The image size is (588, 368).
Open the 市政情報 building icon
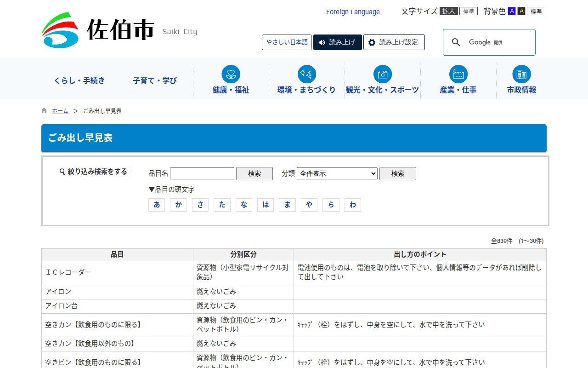click(x=521, y=74)
